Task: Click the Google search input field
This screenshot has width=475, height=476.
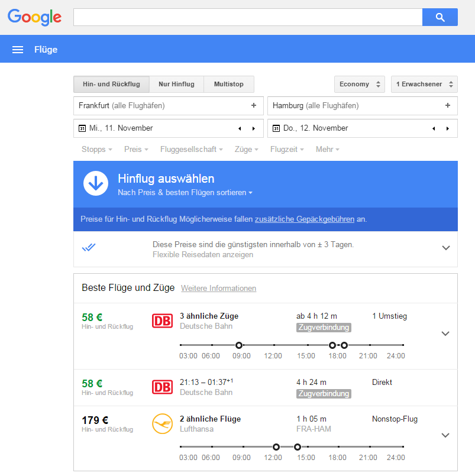Action: click(248, 17)
